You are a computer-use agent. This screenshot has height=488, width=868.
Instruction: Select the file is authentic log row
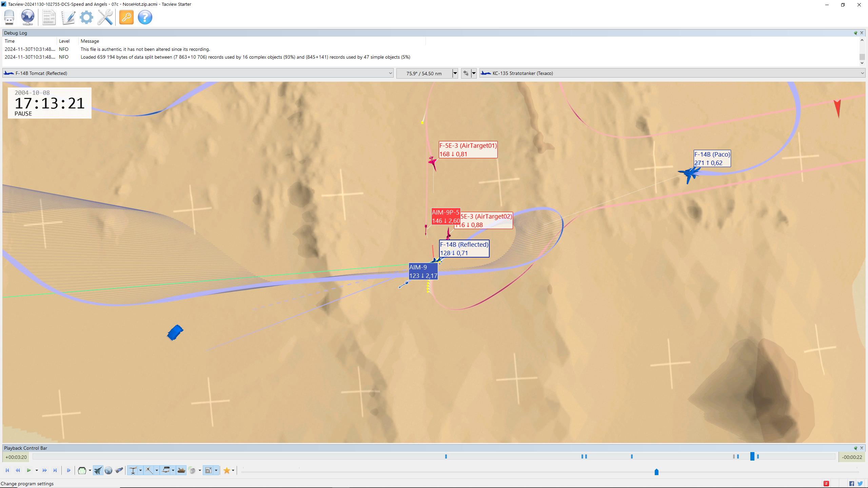pyautogui.click(x=431, y=49)
